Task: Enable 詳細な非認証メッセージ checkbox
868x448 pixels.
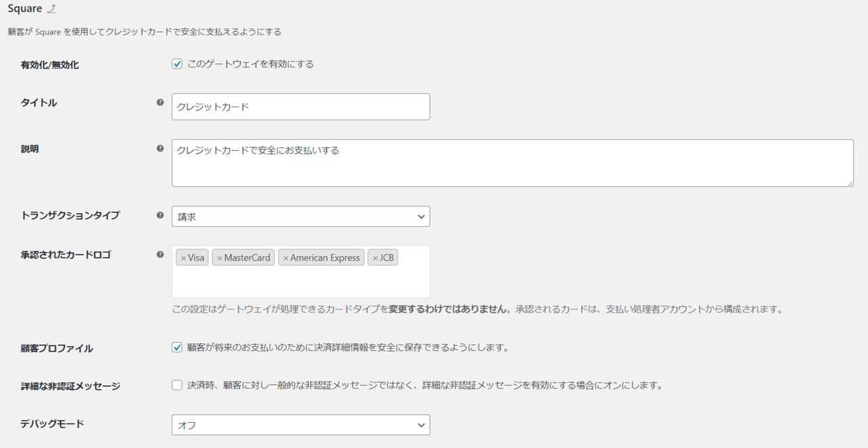Action: pos(177,385)
